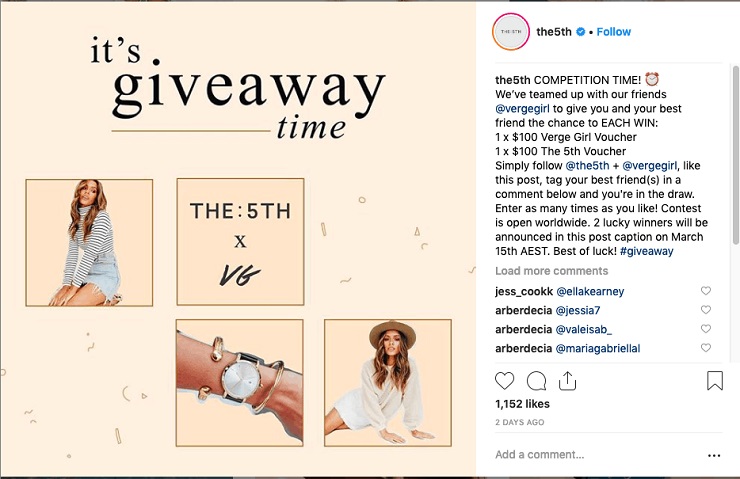This screenshot has height=479, width=740.
Task: Open the three-dot more options menu
Action: click(x=714, y=455)
